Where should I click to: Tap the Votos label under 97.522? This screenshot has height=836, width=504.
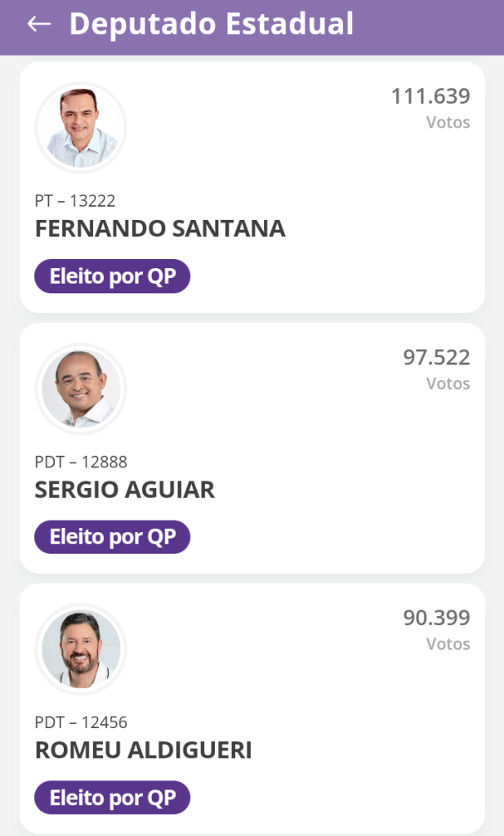pyautogui.click(x=448, y=383)
